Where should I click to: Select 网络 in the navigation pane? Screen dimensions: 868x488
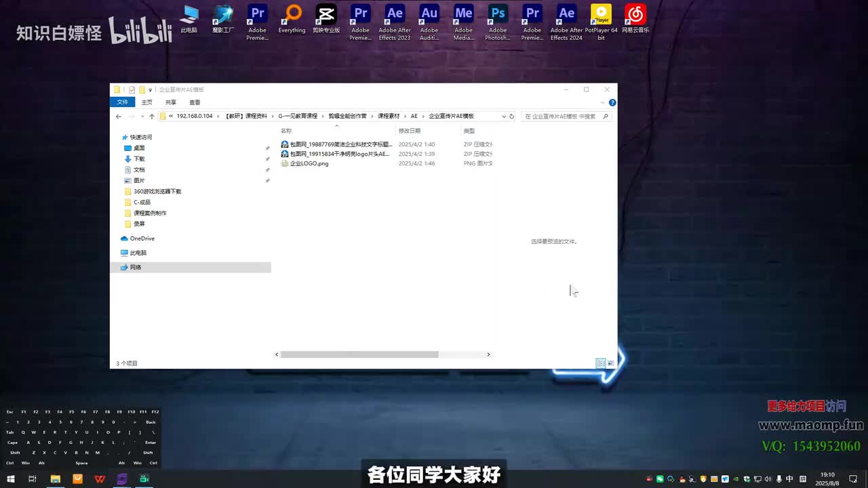(x=191, y=268)
